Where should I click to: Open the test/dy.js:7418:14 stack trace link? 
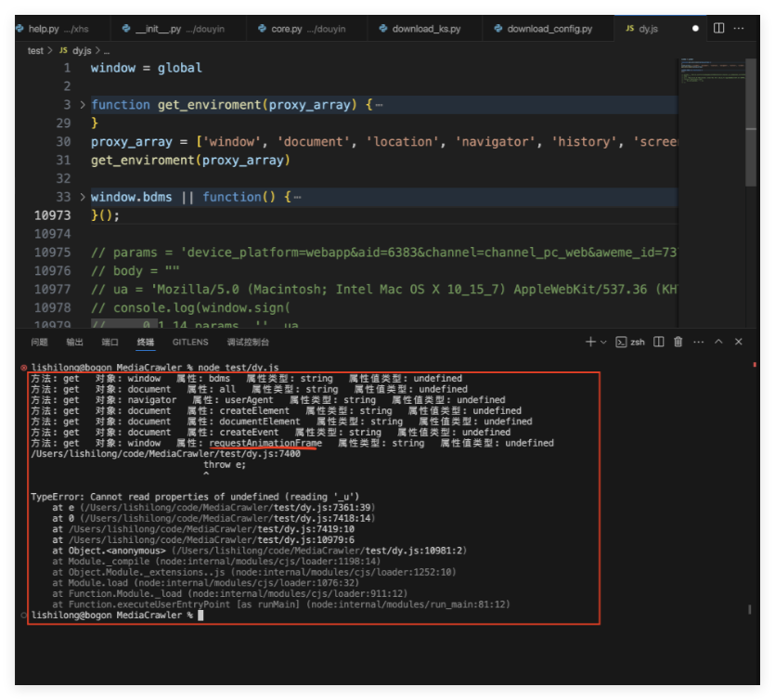[x=324, y=519]
